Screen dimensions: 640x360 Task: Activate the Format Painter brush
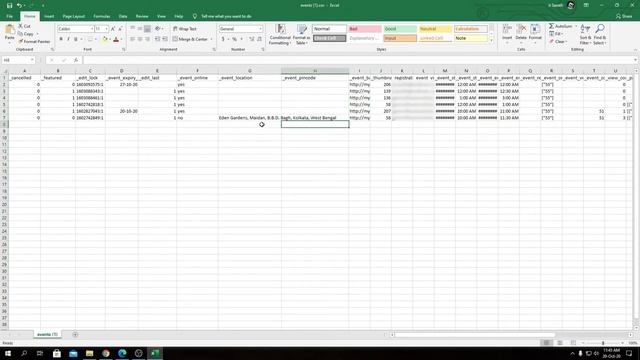(x=34, y=42)
